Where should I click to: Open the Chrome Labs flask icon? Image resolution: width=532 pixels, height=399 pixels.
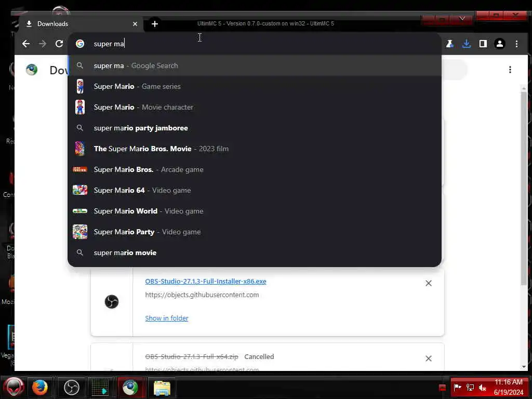pyautogui.click(x=450, y=44)
